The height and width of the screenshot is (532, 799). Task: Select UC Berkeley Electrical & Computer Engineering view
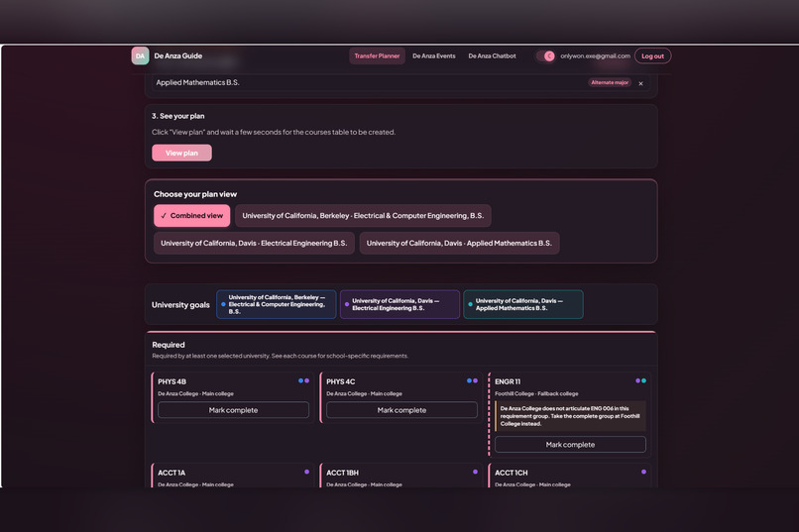[x=364, y=216]
